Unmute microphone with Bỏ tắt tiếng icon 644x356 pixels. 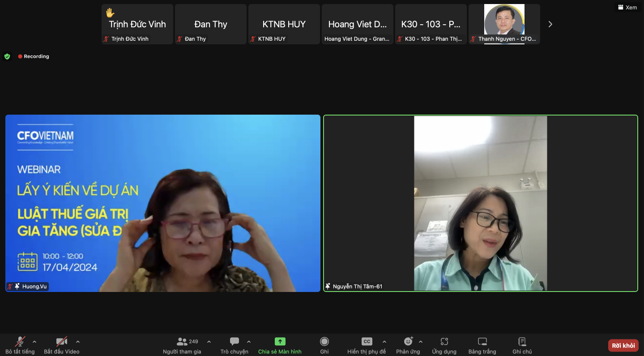20,342
